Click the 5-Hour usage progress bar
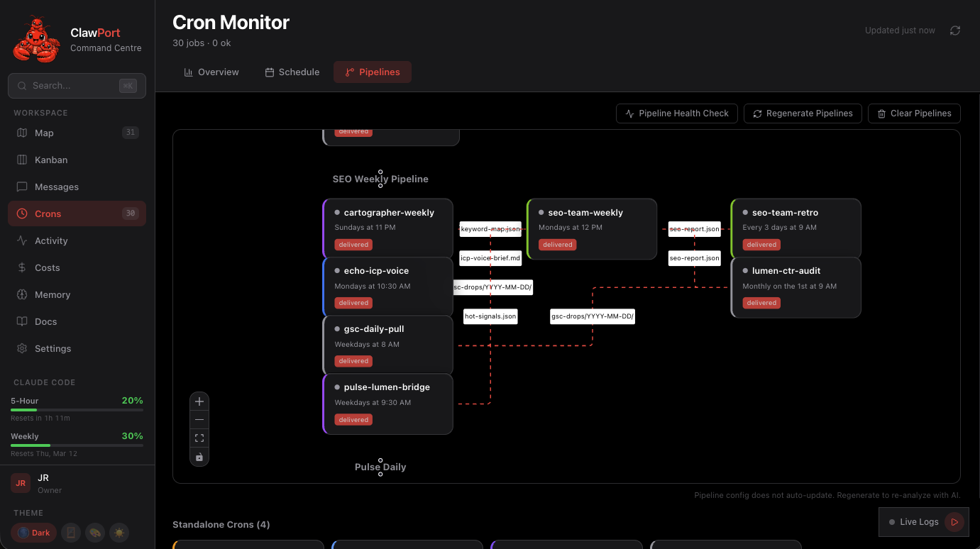This screenshot has width=980, height=549. click(77, 410)
